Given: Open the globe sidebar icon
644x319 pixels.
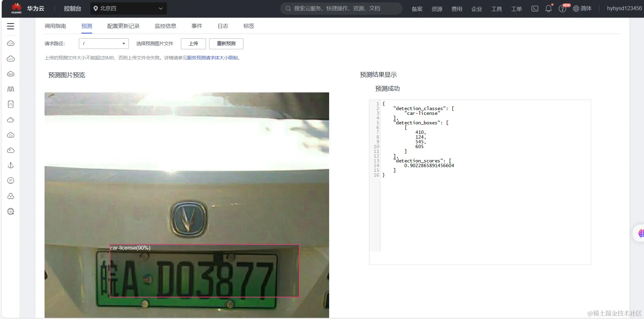Looking at the screenshot, I should coord(11,211).
